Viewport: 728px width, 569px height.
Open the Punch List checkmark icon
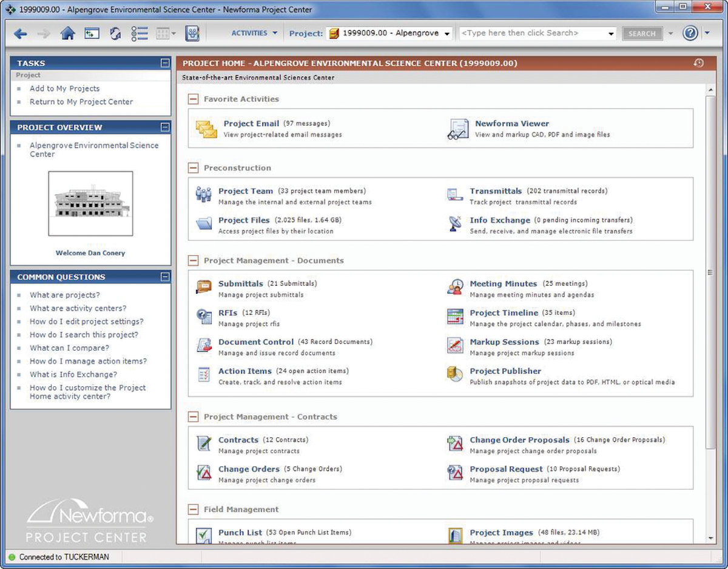pos(204,535)
